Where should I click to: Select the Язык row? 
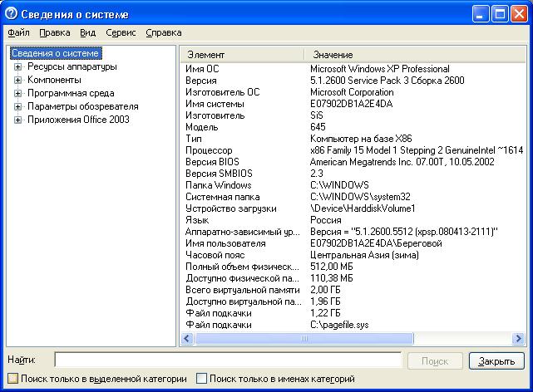pos(353,220)
